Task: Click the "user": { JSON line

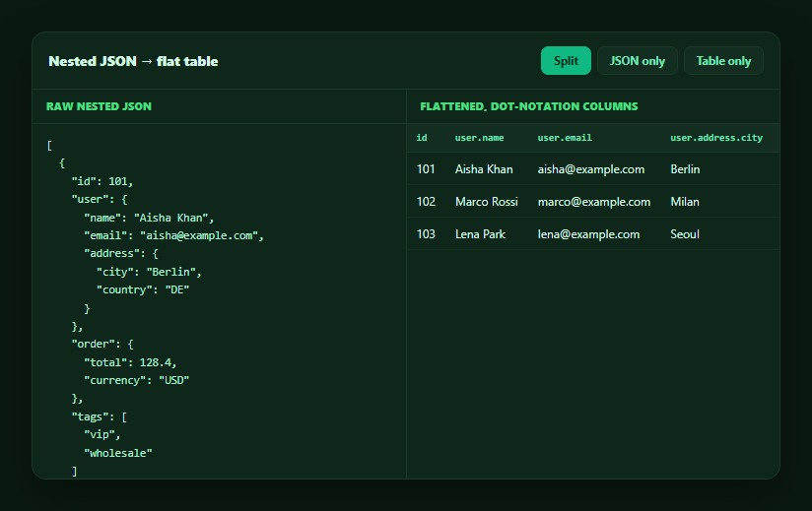Action: click(100, 200)
